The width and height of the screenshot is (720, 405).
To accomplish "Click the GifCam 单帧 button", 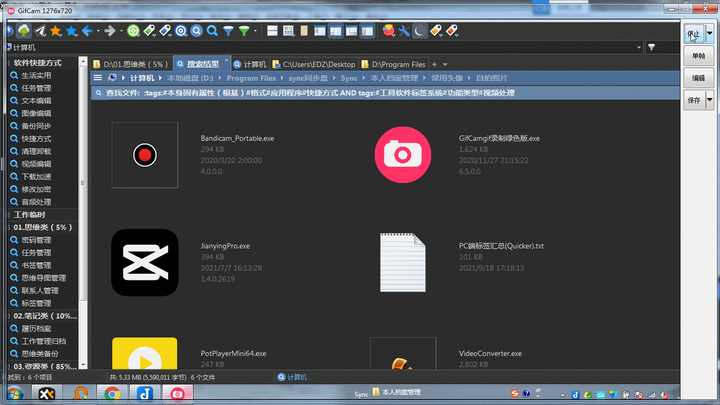I will [x=698, y=56].
